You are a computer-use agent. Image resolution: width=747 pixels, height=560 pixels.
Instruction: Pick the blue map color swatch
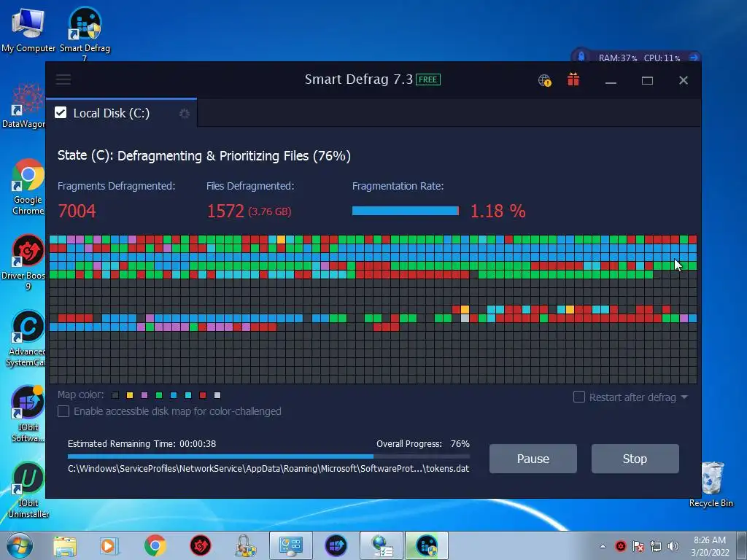[174, 395]
